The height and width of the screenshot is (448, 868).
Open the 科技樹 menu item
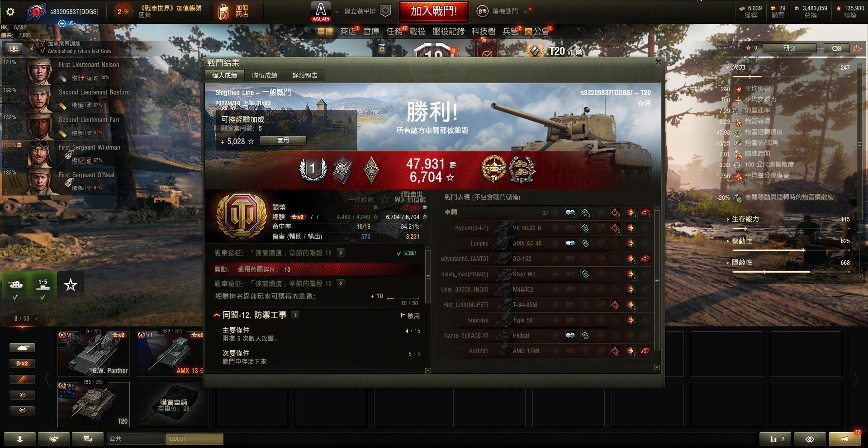coord(484,31)
